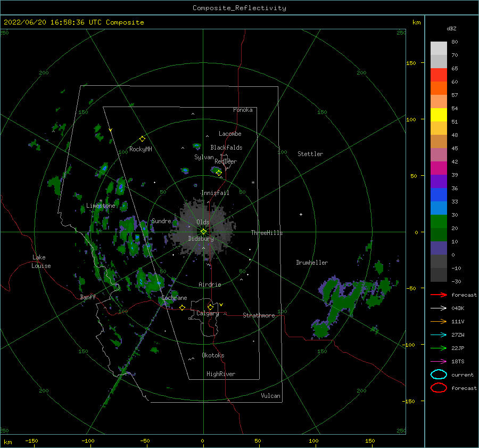
Task: Select the RedDeer city label
Action: pos(226,161)
